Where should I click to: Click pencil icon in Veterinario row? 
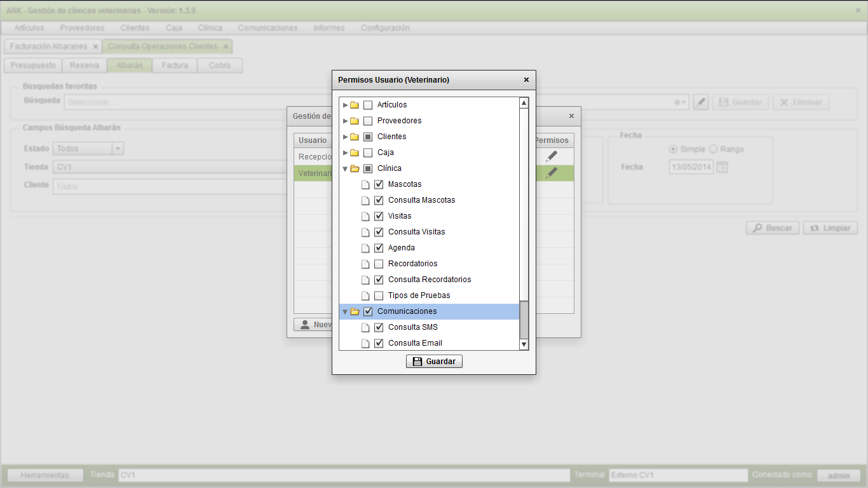point(552,173)
